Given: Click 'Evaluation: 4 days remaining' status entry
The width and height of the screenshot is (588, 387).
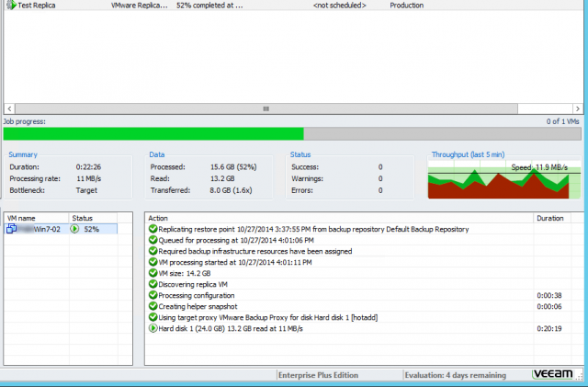Looking at the screenshot, I should coord(456,375).
